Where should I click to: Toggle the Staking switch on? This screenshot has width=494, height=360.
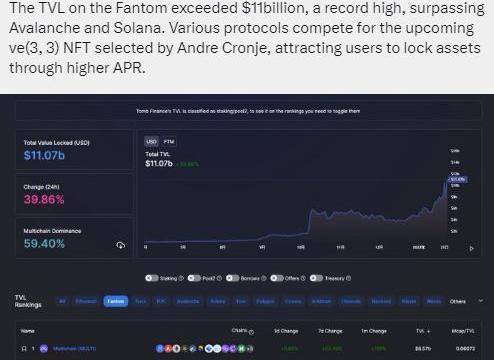tap(152, 278)
